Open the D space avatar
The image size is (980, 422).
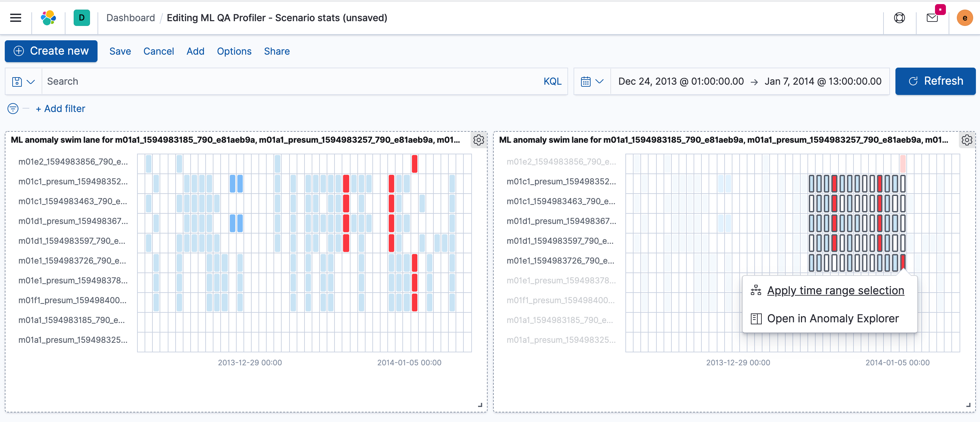[x=81, y=18]
